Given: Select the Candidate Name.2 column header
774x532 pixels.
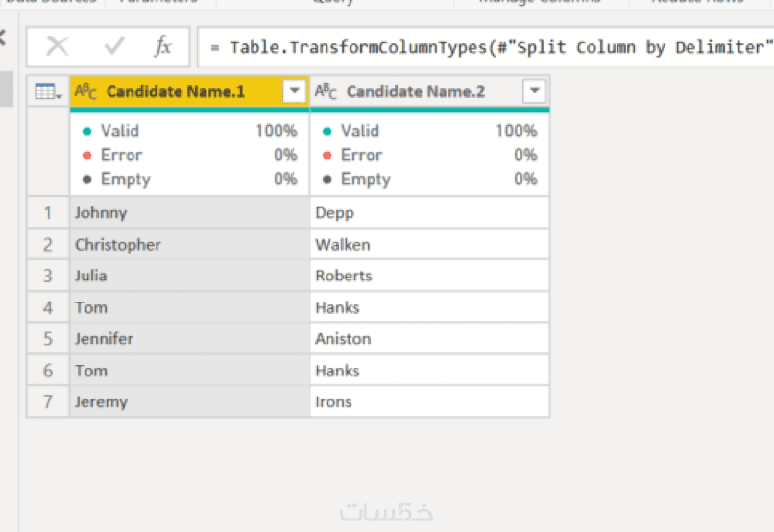Looking at the screenshot, I should [416, 91].
